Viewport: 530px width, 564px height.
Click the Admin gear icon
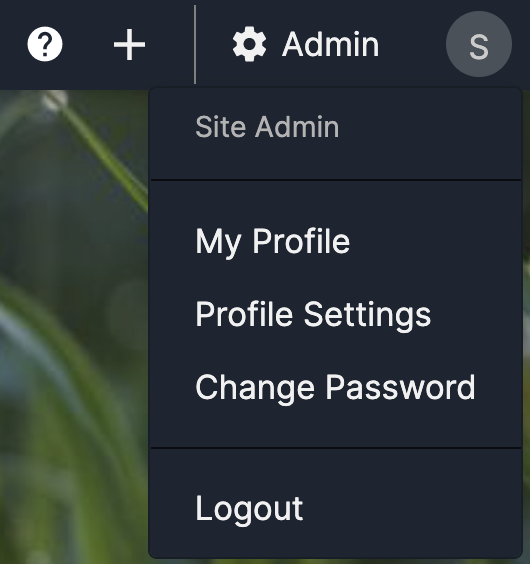tap(249, 44)
